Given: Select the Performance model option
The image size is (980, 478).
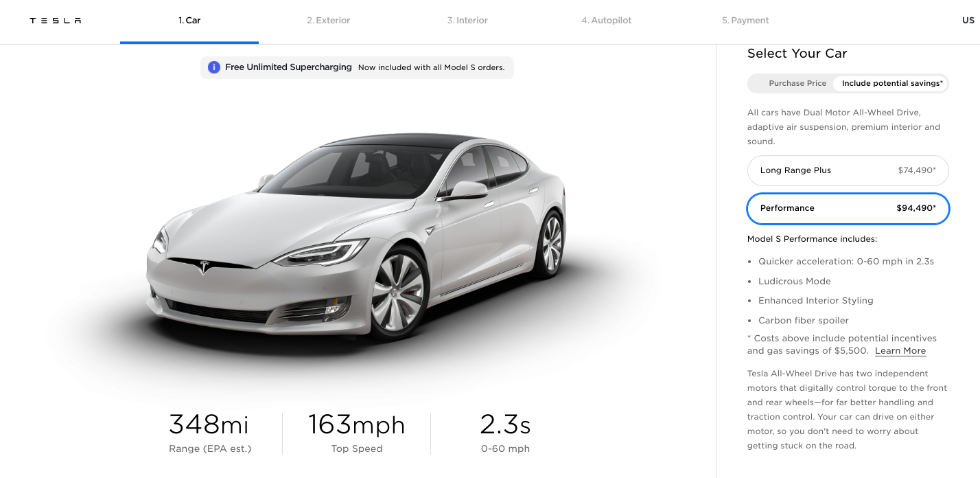Looking at the screenshot, I should tap(848, 208).
